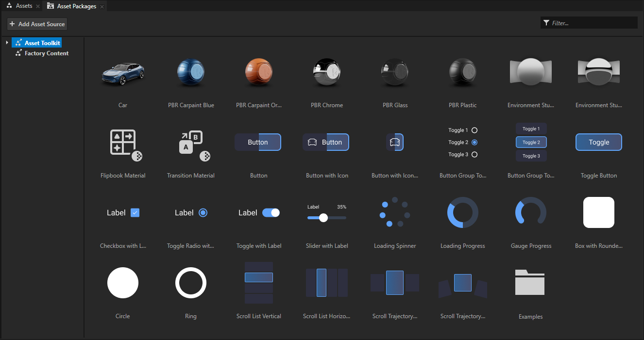Click the slider handle in Slider with Label preview
Viewport: 644px width, 340px height.
click(323, 218)
